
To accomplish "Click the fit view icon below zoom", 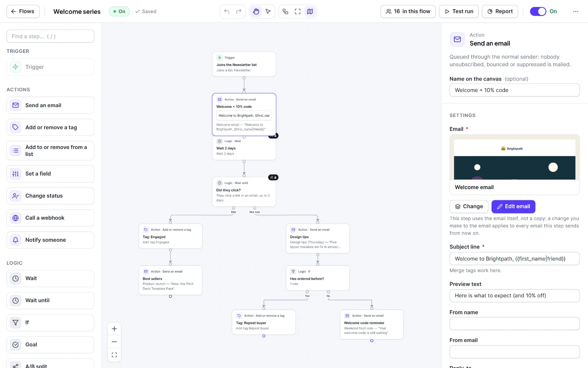I will 114,355.
